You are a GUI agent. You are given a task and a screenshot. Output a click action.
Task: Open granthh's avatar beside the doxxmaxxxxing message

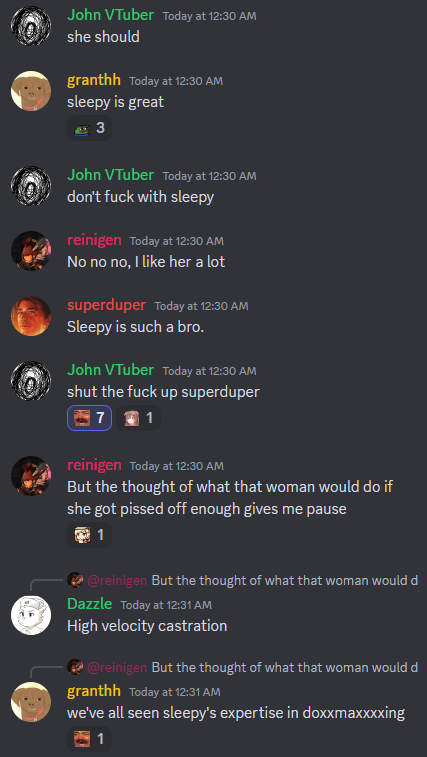pos(31,701)
